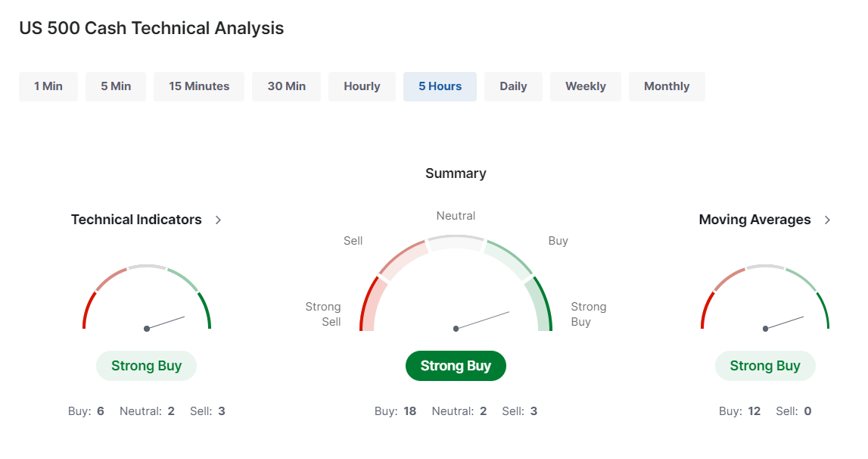Select the Daily timeframe tab

click(x=513, y=86)
